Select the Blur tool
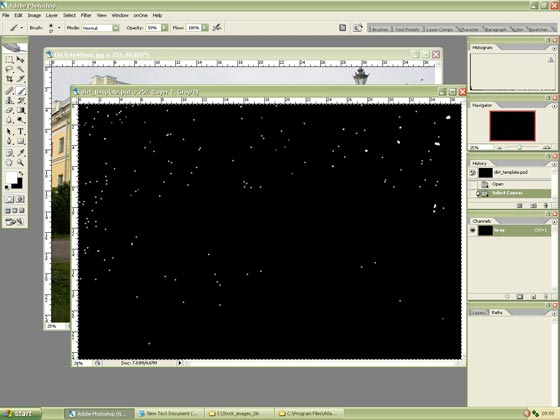 pyautogui.click(x=10, y=120)
